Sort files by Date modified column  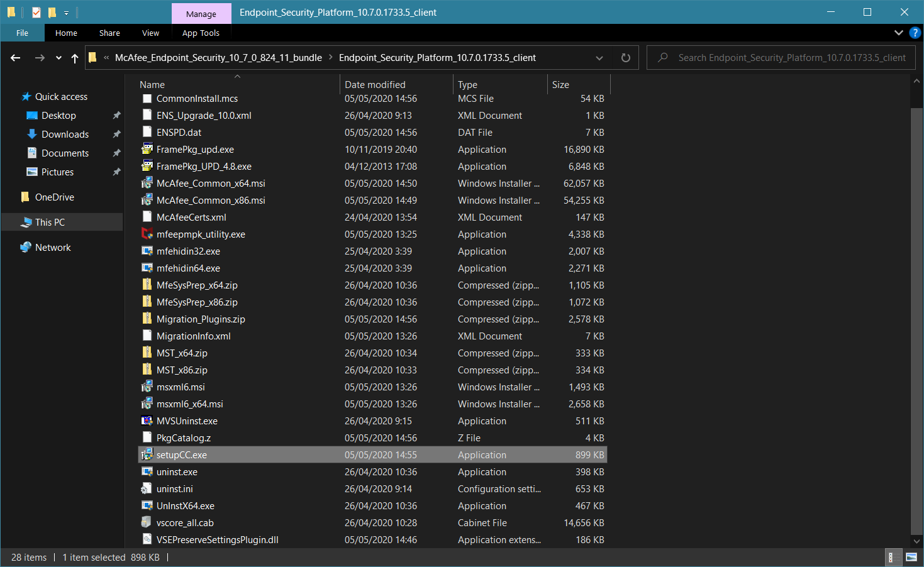click(375, 84)
